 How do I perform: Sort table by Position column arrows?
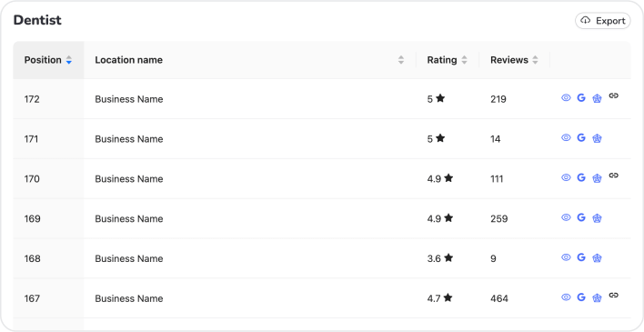click(x=69, y=60)
